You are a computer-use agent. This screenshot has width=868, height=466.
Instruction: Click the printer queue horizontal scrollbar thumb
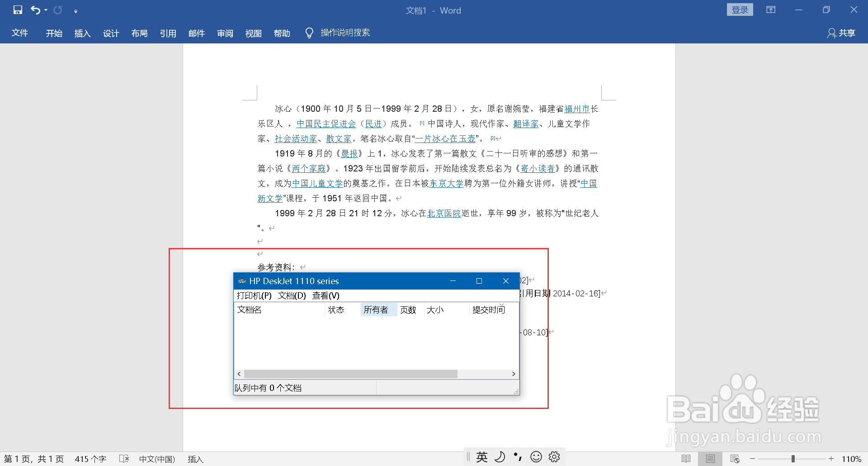click(x=351, y=374)
